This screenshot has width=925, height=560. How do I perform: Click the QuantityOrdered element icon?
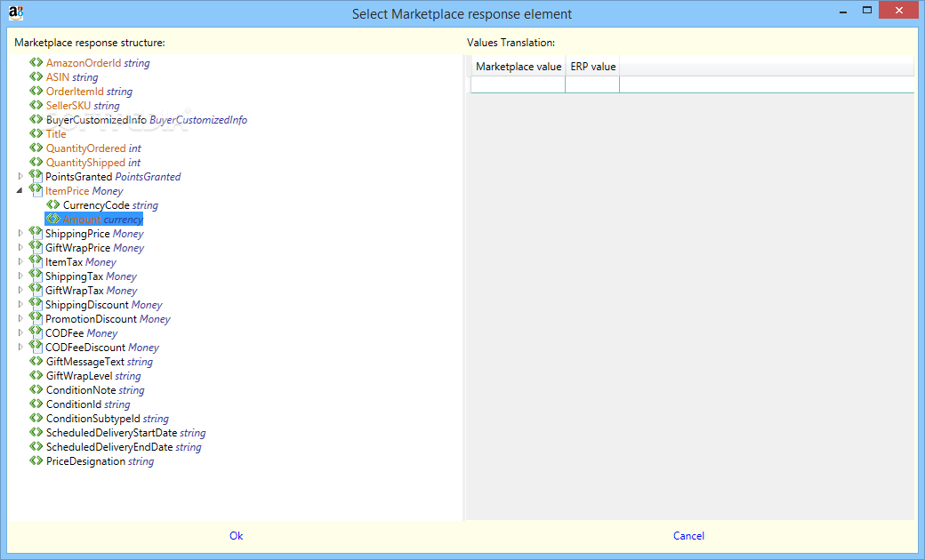36,148
